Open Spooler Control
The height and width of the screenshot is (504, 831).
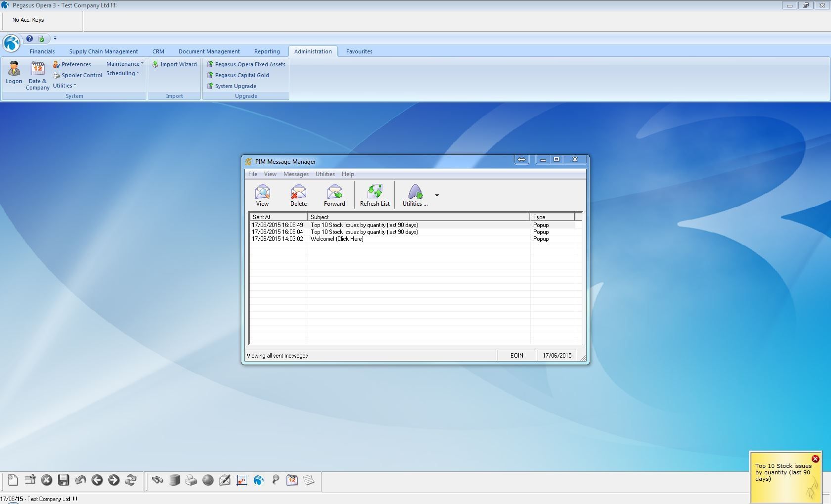point(78,75)
